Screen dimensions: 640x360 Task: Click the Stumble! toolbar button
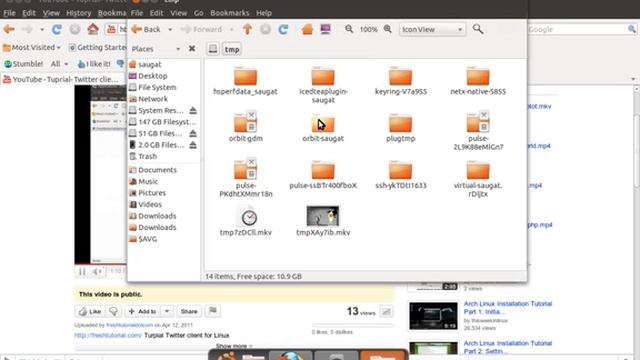[23, 64]
